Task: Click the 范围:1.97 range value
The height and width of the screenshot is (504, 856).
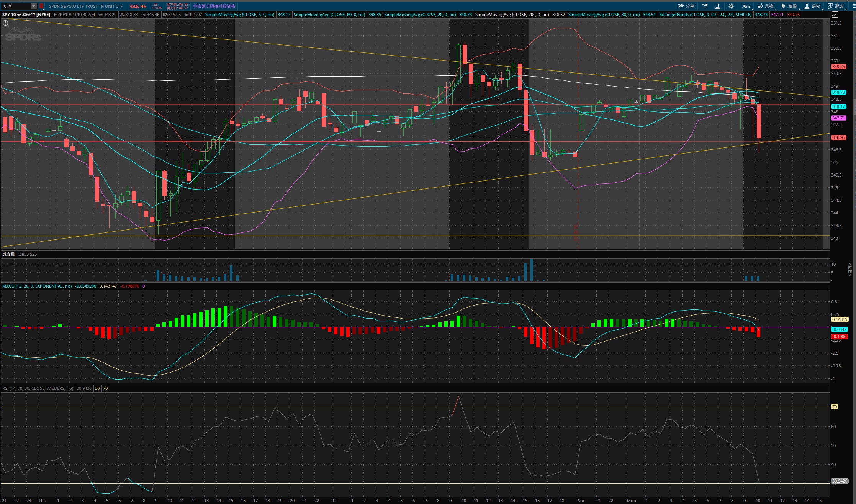Action: pyautogui.click(x=193, y=15)
